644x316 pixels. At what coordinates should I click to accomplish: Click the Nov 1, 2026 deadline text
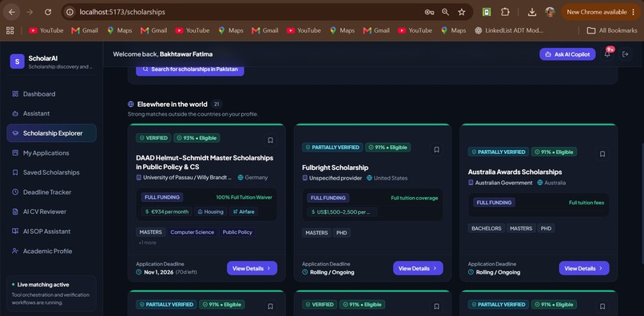pyautogui.click(x=158, y=272)
